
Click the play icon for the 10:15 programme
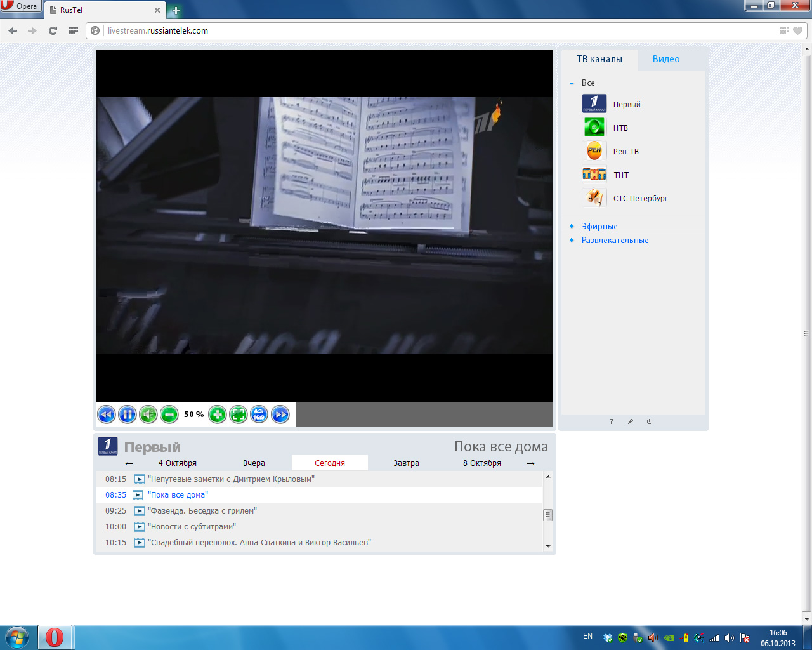pyautogui.click(x=140, y=543)
